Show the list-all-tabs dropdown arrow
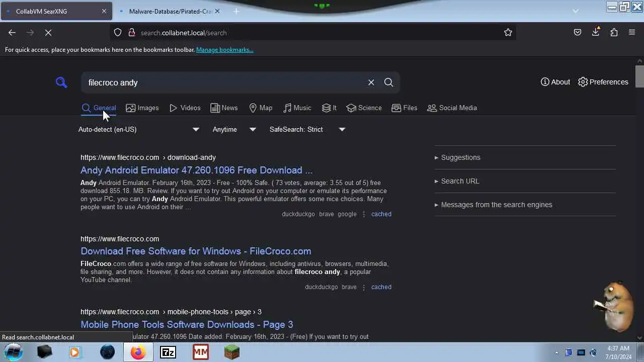Image resolution: width=644 pixels, height=362 pixels. click(x=576, y=11)
